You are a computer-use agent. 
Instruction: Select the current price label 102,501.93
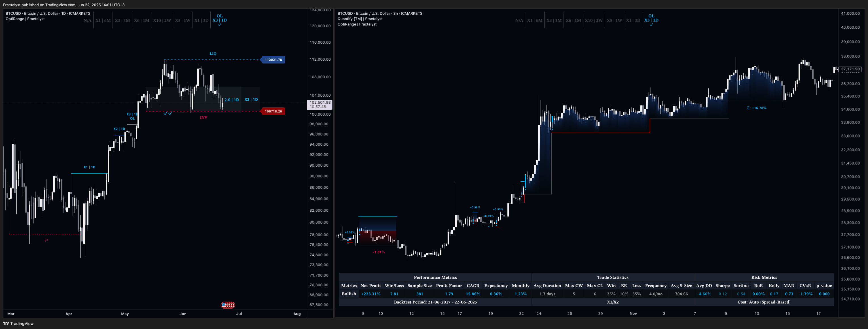click(x=320, y=104)
